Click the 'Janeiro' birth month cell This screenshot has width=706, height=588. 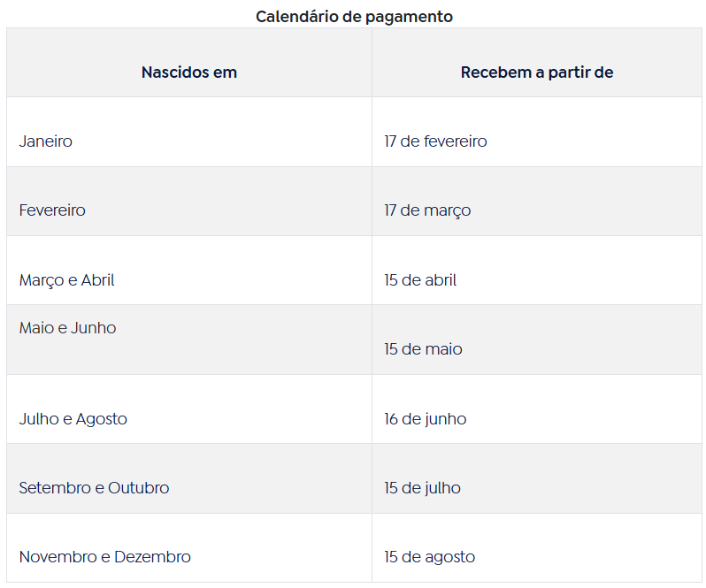tap(46, 141)
